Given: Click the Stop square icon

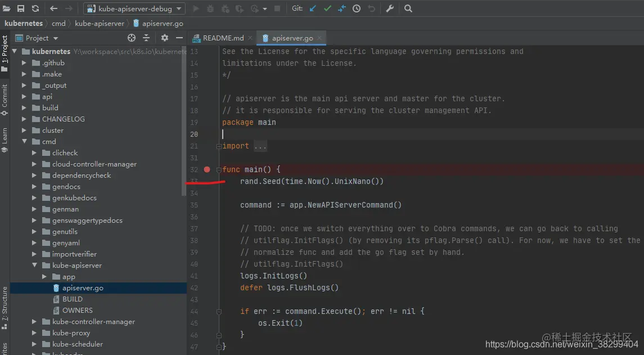Looking at the screenshot, I should [277, 8].
